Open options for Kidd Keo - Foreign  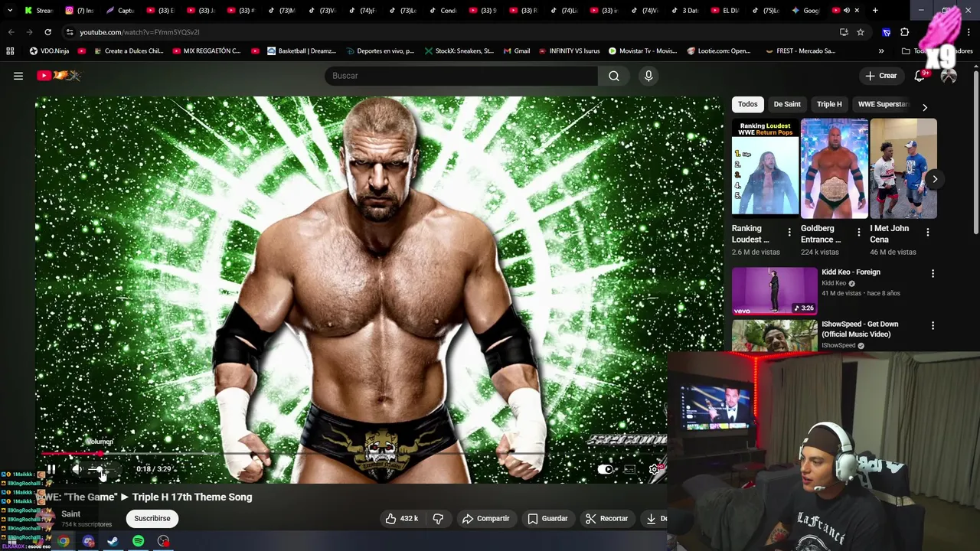point(933,273)
